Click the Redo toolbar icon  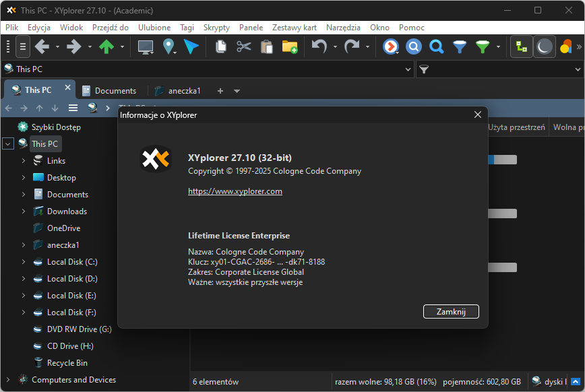[x=351, y=46]
